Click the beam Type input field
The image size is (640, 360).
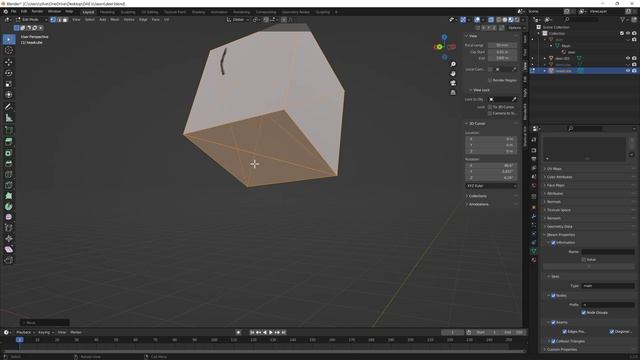coord(608,286)
